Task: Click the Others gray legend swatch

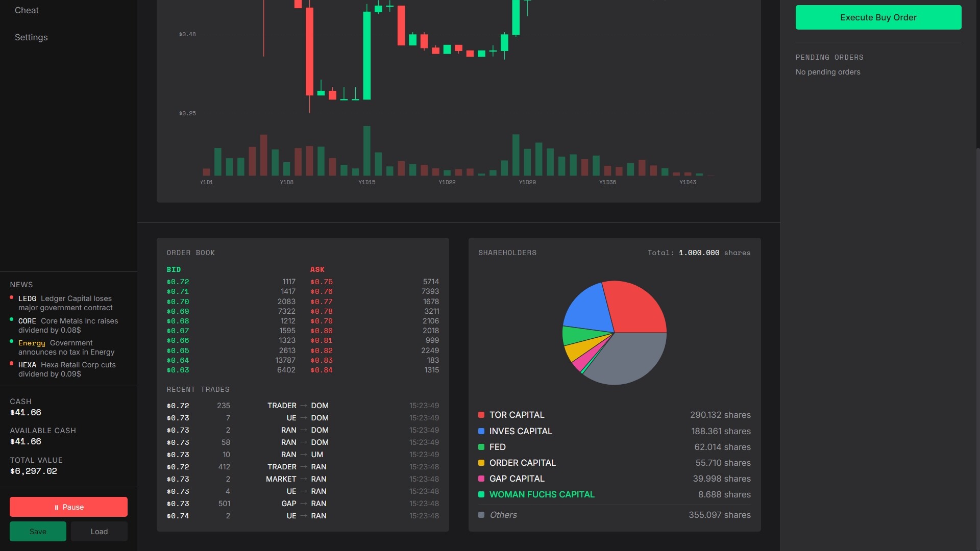Action: 481,515
